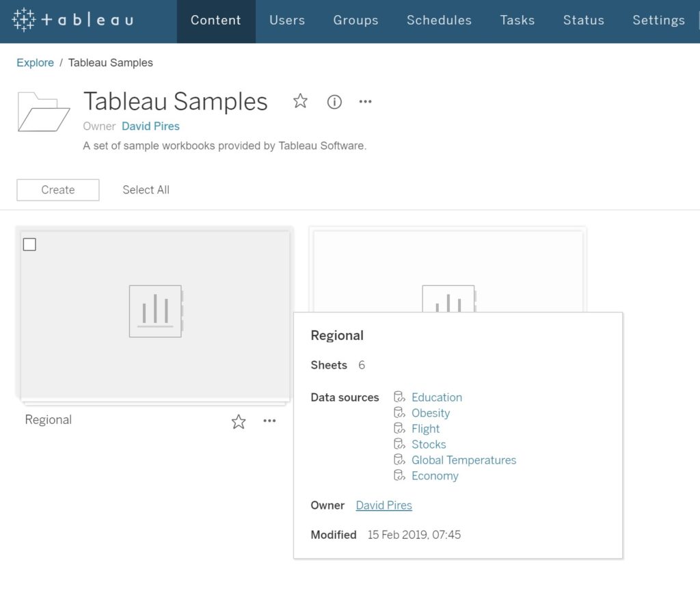Open the Obesity data source
The height and width of the screenshot is (595, 700).
431,413
